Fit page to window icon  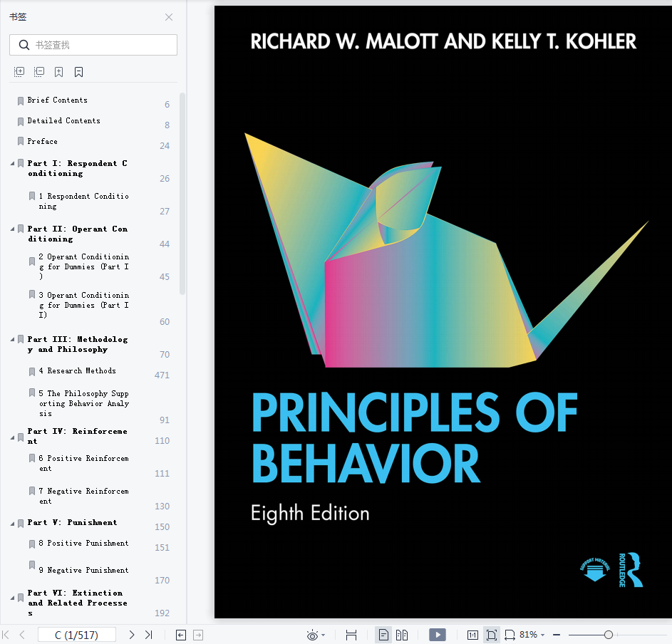[492, 635]
